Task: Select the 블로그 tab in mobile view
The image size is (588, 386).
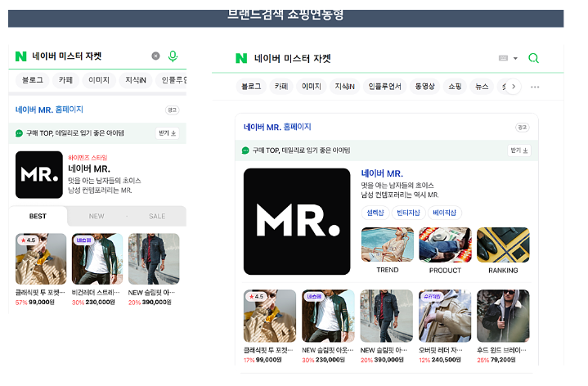Action: click(x=33, y=80)
